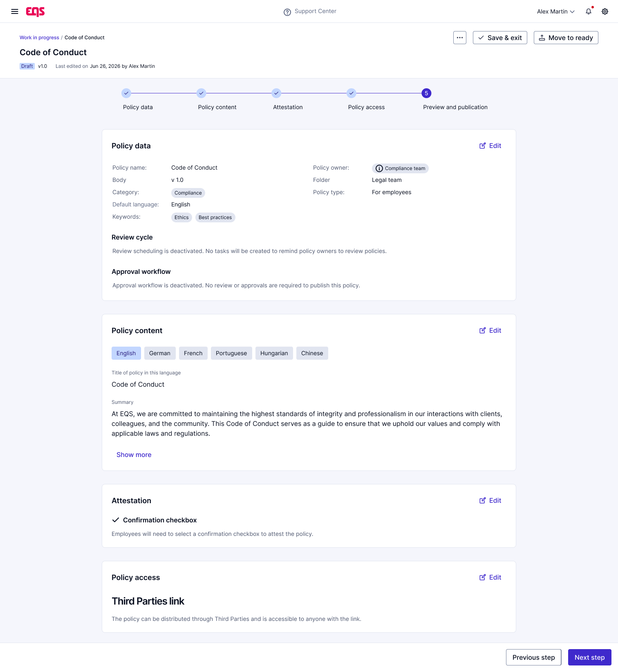Expand the Alex Martin user dropdown
The height and width of the screenshot is (672, 618).
point(556,11)
